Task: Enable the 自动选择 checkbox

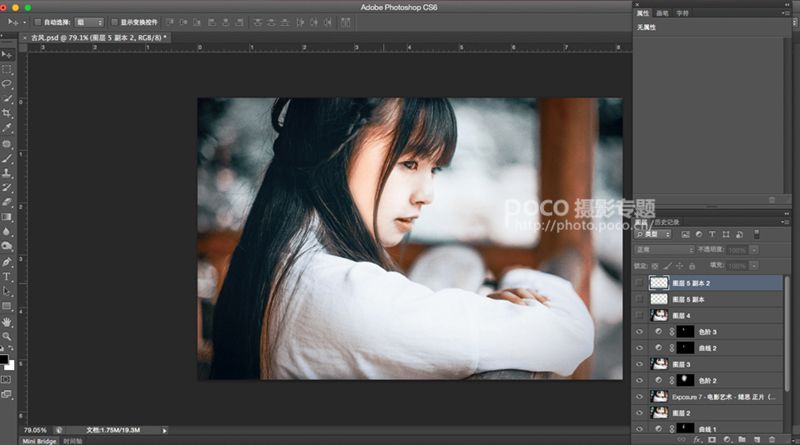Action: (37, 22)
